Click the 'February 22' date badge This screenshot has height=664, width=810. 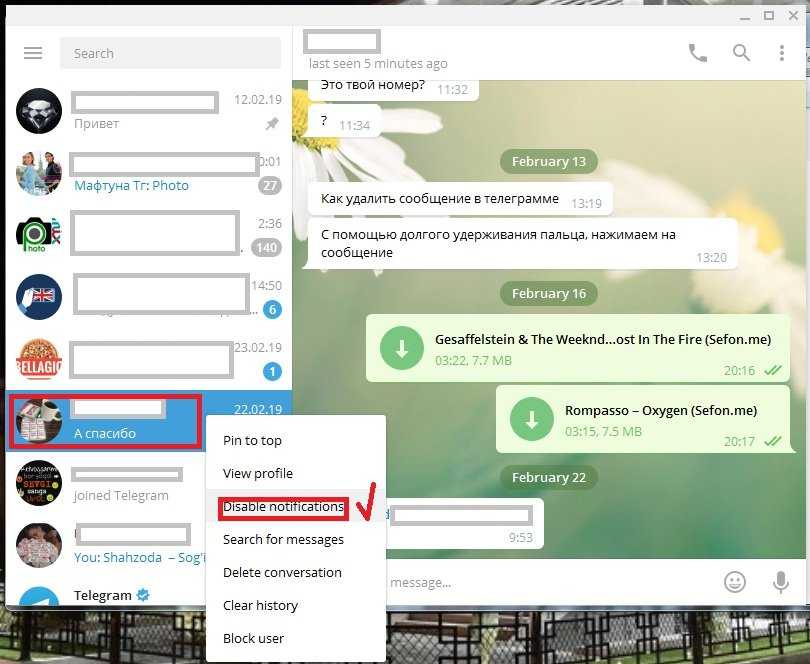pyautogui.click(x=549, y=477)
